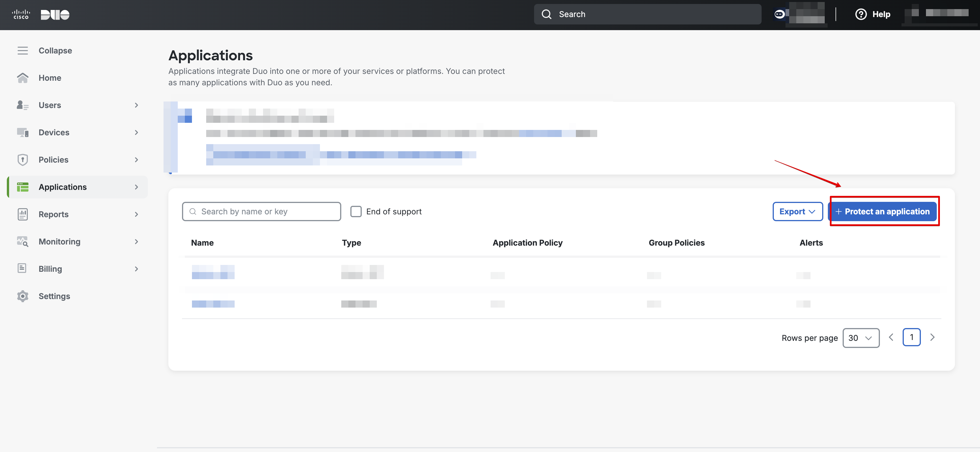The image size is (980, 452).
Task: Expand the Billing submenu chevron
Action: click(136, 269)
